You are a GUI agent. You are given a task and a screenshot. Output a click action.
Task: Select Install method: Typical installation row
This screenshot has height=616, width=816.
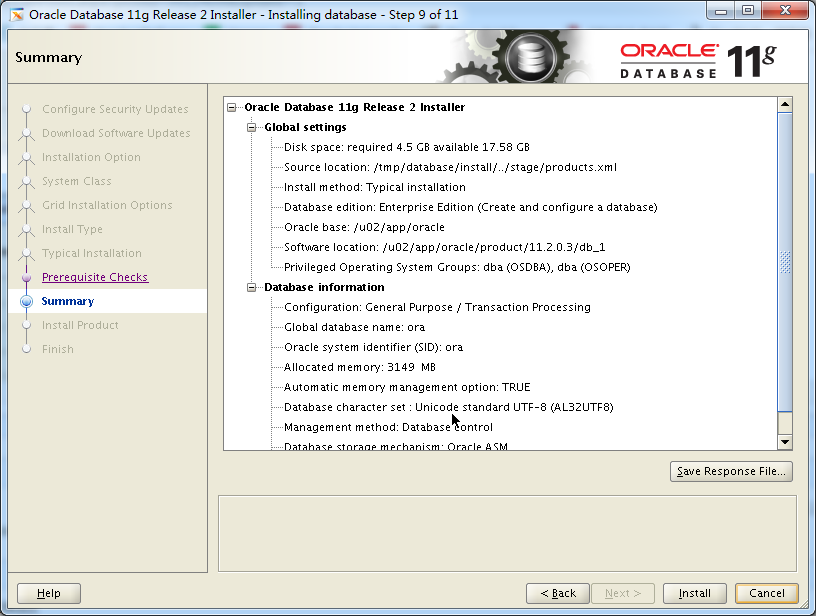pos(375,187)
